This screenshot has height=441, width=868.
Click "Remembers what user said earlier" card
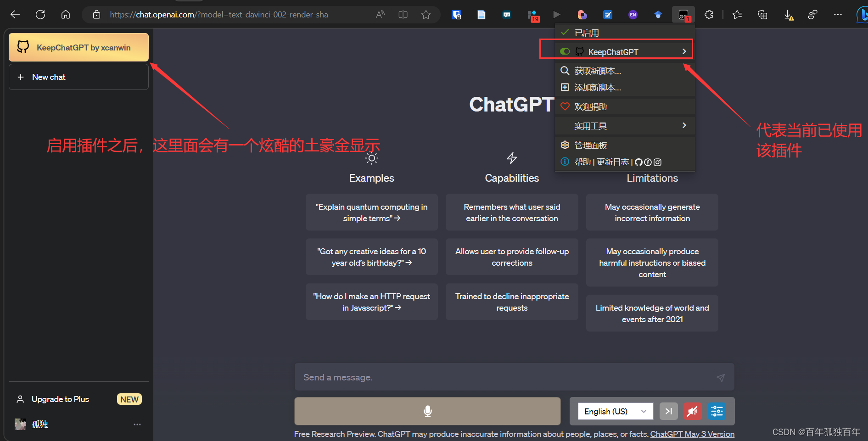point(512,212)
